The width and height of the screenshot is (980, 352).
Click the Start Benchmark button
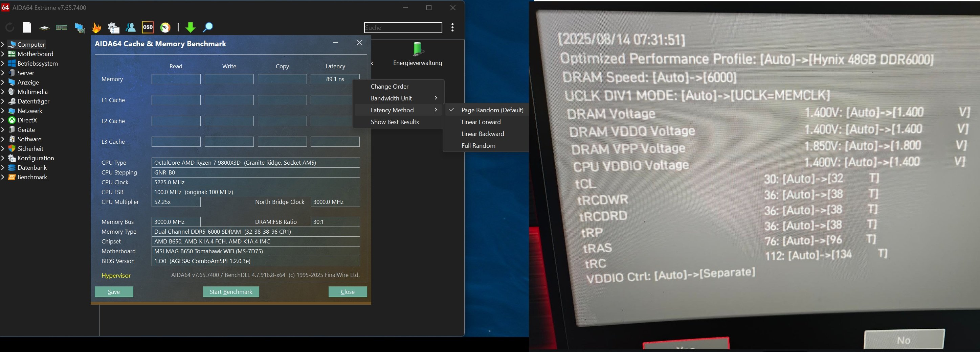click(x=231, y=291)
